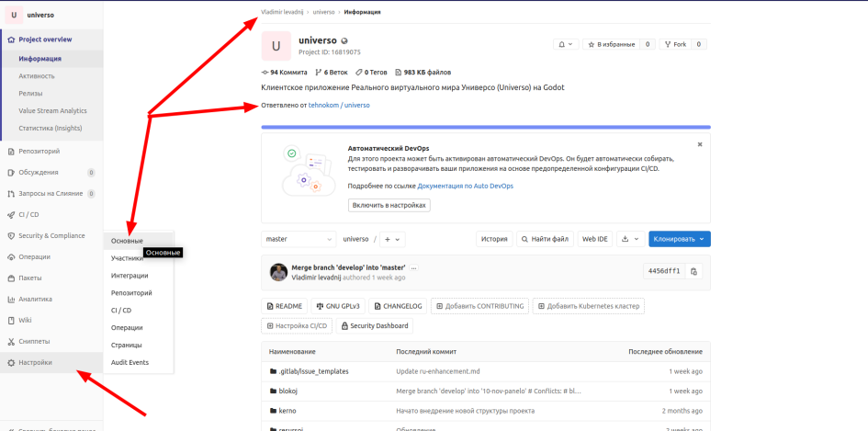Click the Пакеты package icon

[11, 278]
